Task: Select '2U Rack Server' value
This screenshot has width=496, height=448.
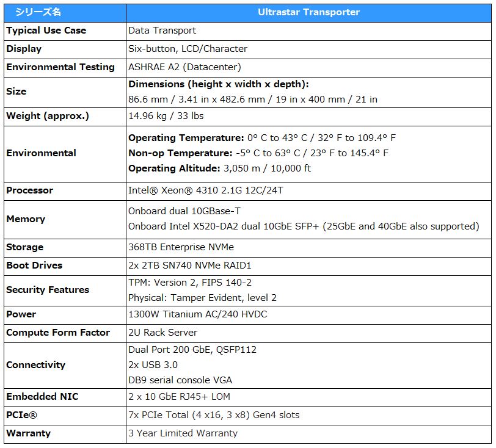Action: click(162, 333)
